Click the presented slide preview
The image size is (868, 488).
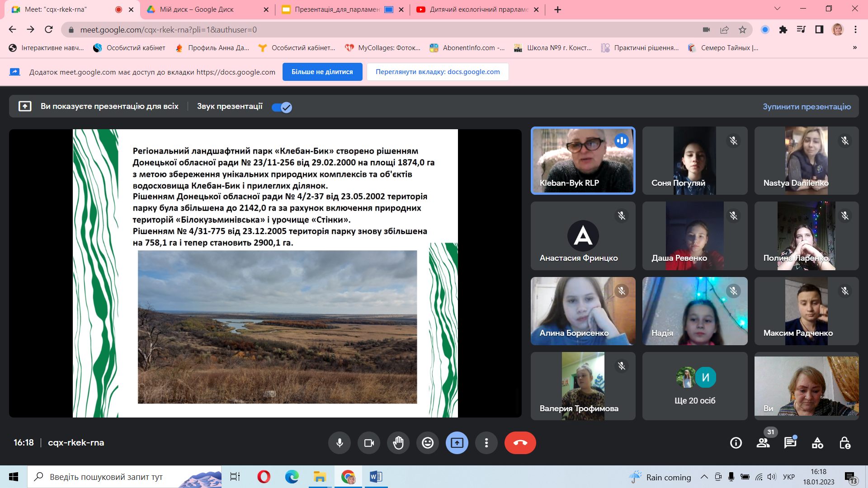click(x=265, y=273)
